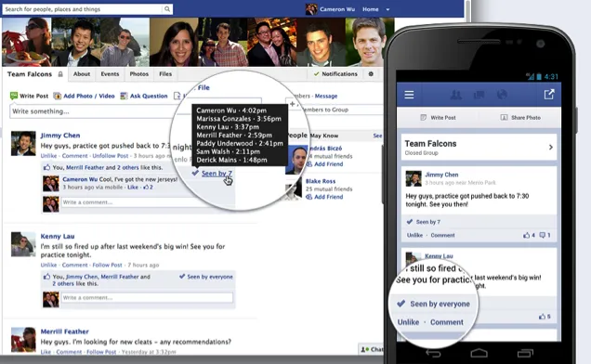The image size is (591, 364).
Task: Click the Add Photo / Video icon
Action: [x=58, y=96]
